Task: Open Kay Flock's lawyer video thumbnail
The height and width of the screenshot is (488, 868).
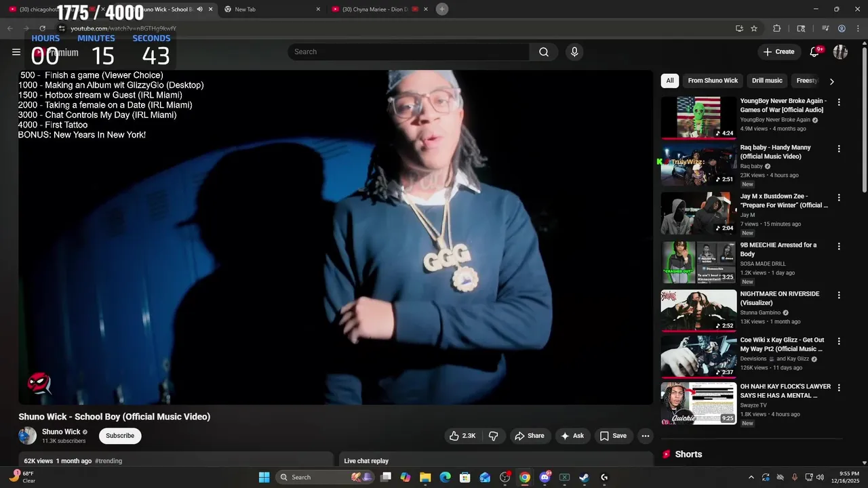Action: pyautogui.click(x=698, y=403)
